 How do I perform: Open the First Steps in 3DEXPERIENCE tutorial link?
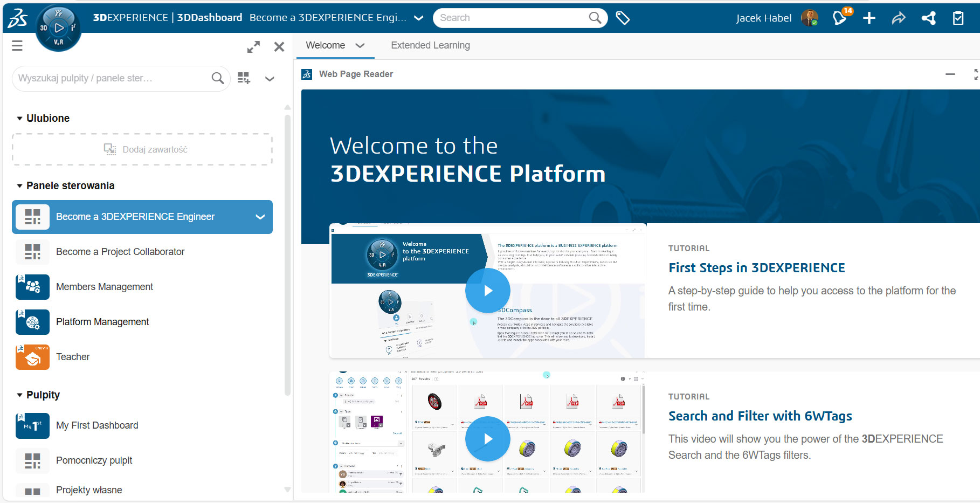[756, 268]
